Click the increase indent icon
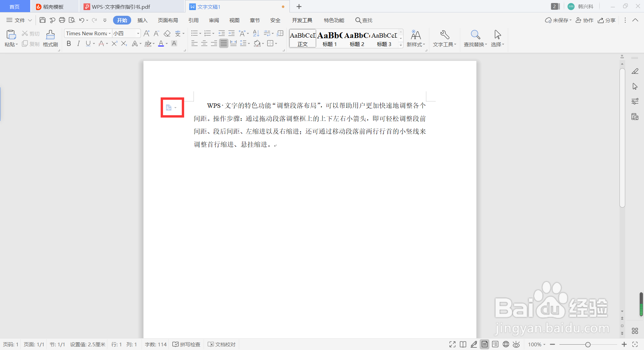Screen dimensions: 644x350 point(231,33)
